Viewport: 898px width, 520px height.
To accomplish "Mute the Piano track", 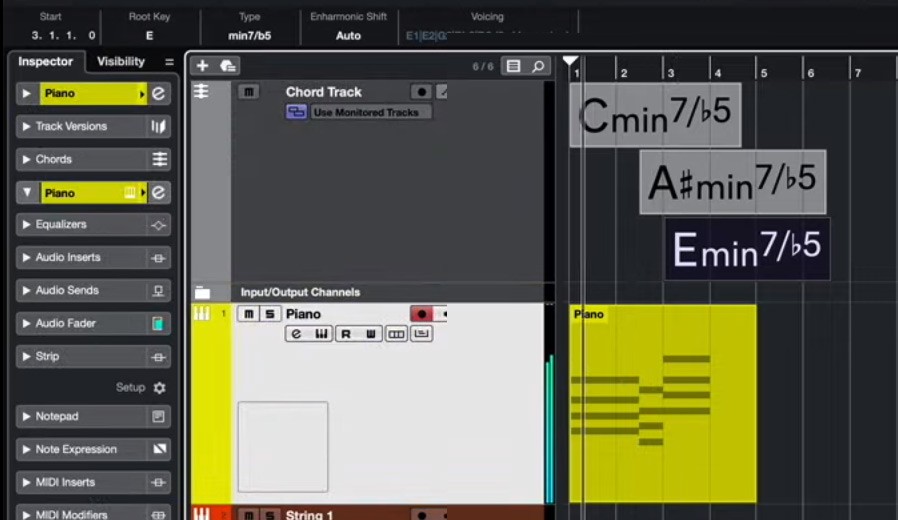I will pos(248,314).
